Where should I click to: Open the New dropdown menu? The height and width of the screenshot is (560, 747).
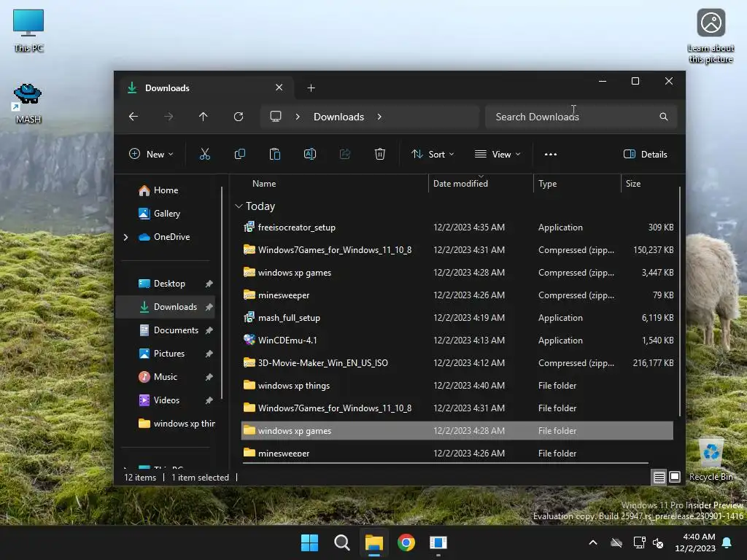151,155
